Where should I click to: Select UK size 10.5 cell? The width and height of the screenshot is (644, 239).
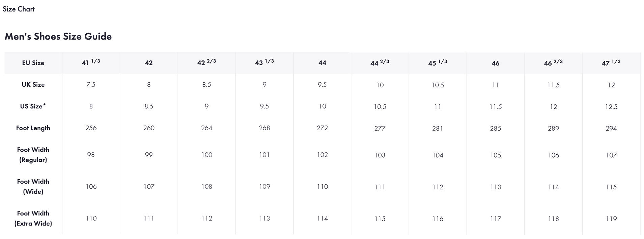tap(438, 85)
